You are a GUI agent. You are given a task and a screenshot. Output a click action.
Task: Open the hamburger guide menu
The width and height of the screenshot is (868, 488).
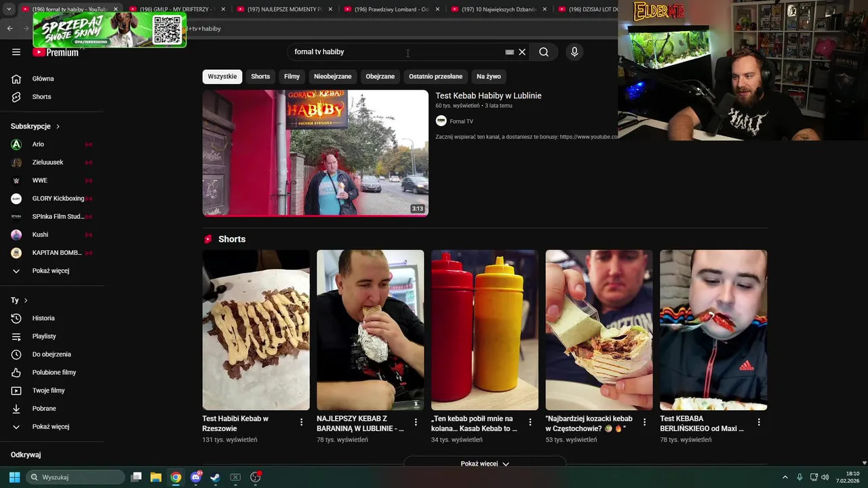tap(16, 52)
